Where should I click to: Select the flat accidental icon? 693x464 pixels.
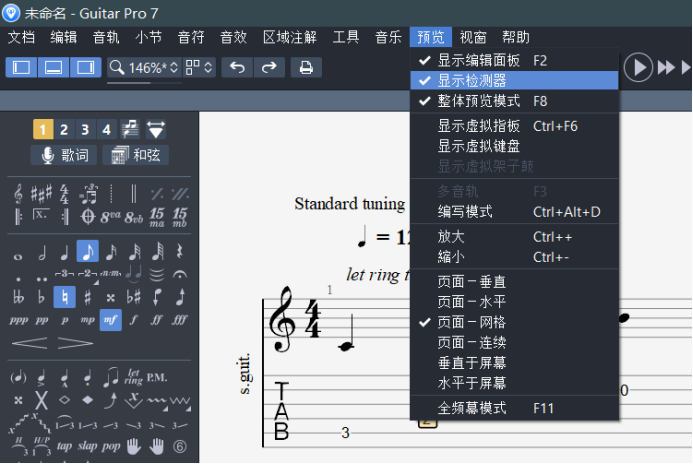[x=41, y=297]
